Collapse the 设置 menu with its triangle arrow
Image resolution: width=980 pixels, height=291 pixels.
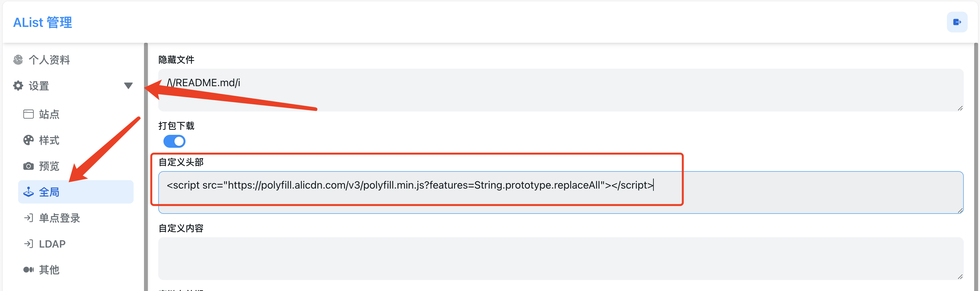point(128,86)
